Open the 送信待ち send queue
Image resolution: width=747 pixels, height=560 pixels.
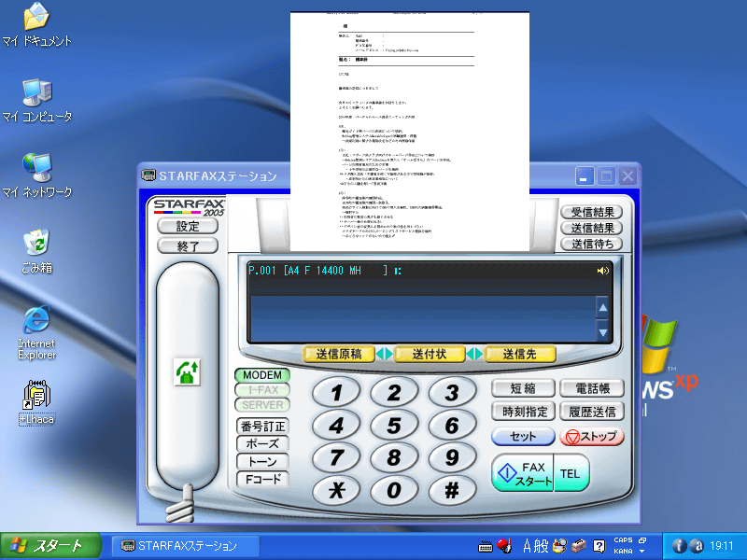[592, 244]
